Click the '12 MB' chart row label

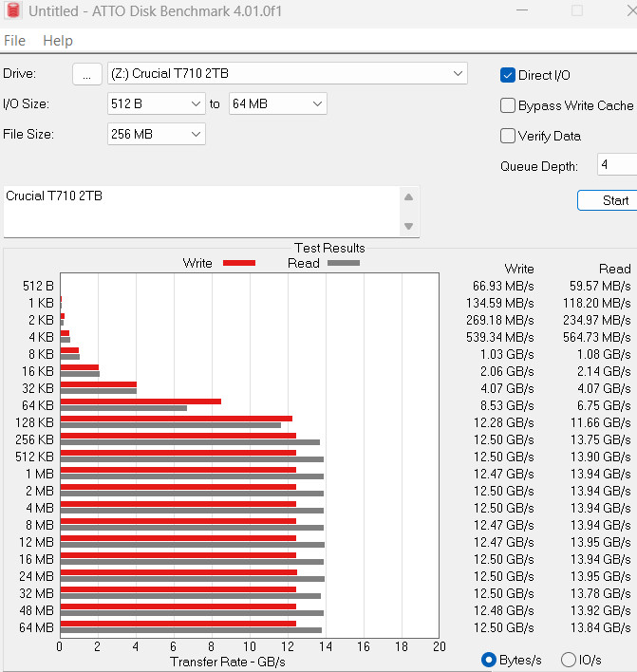coord(36,542)
